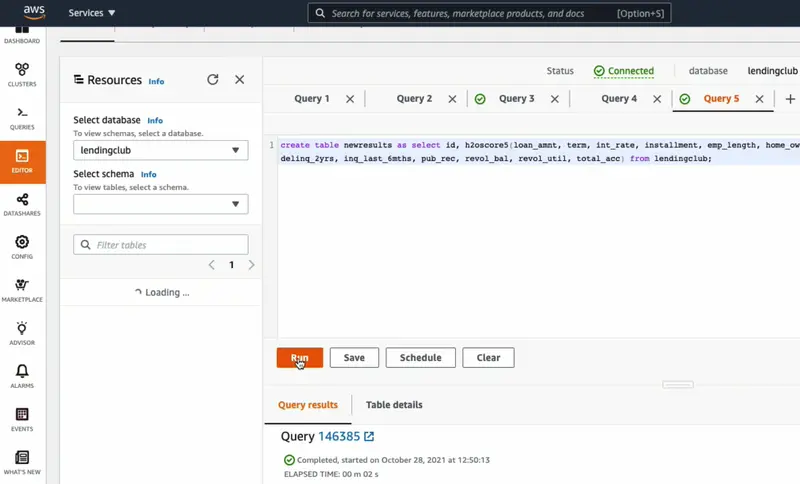Open query 146385 external link icon

369,437
